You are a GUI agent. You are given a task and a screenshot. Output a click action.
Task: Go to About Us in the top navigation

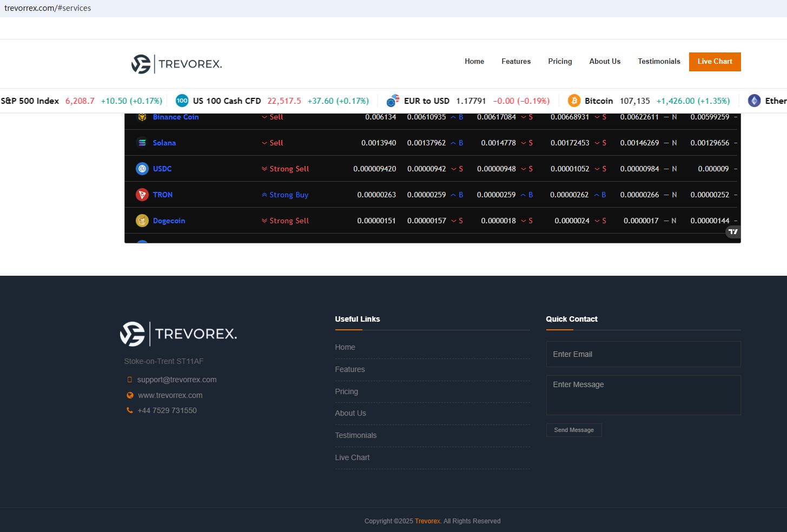(x=605, y=62)
